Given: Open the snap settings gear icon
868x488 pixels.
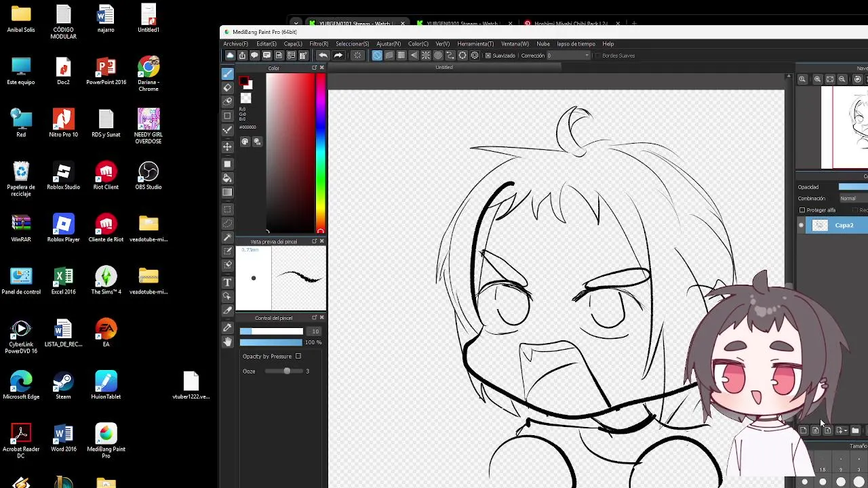Looking at the screenshot, I should (x=475, y=56).
